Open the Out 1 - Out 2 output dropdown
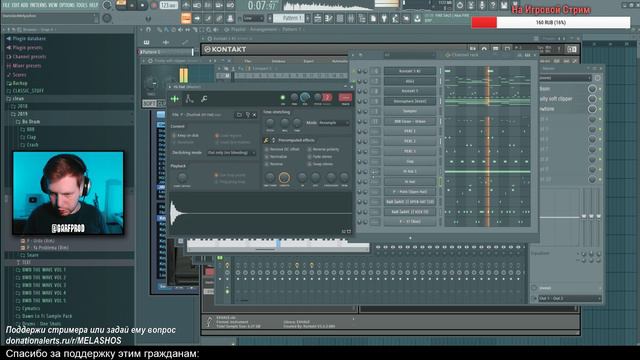The height and width of the screenshot is (360, 640). [569, 298]
